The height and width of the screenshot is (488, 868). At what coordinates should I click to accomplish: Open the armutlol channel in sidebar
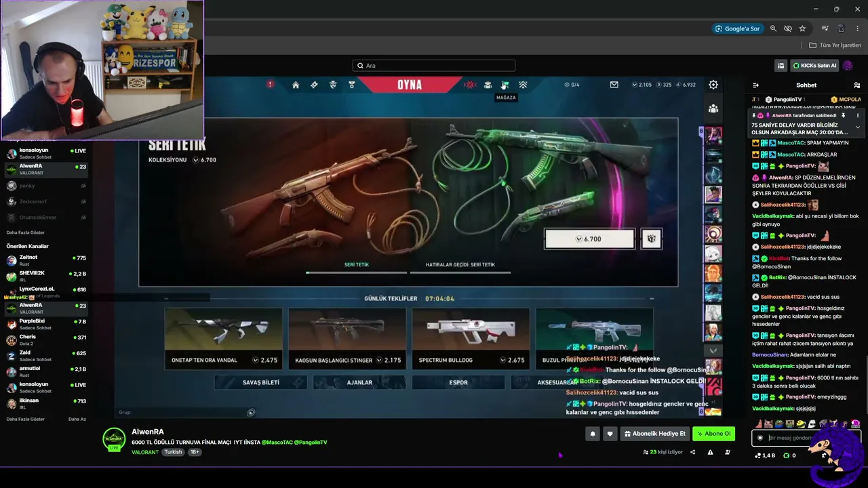(x=46, y=371)
